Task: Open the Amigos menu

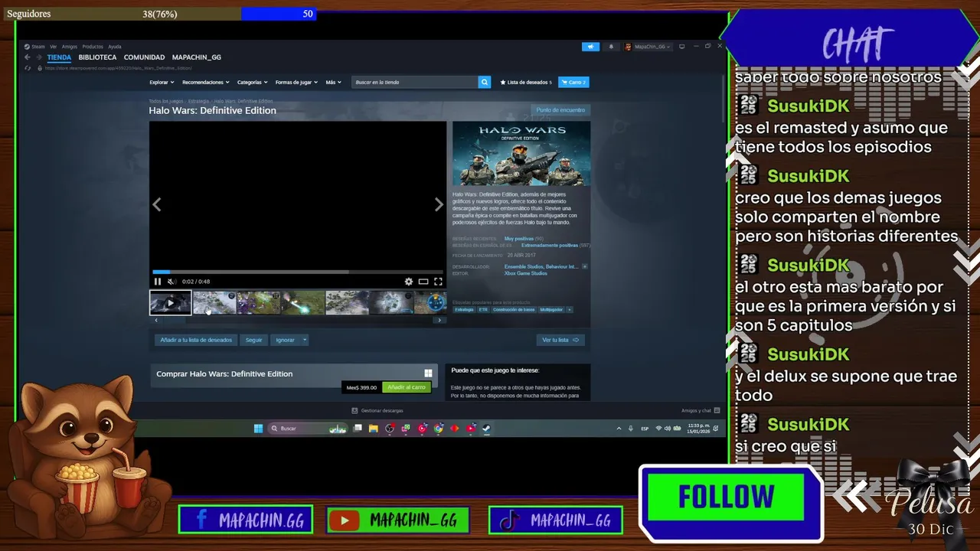Action: [x=70, y=47]
